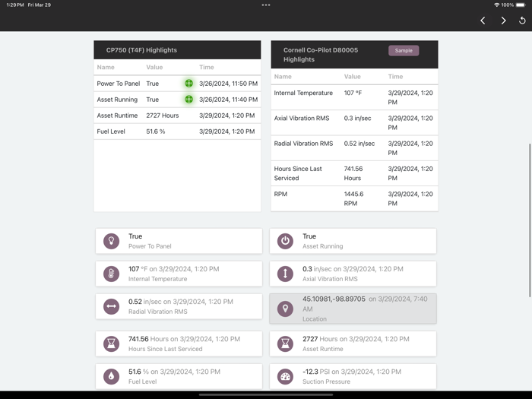The width and height of the screenshot is (532, 399).
Task: Open the Asset Running True card
Action: pyautogui.click(x=353, y=241)
